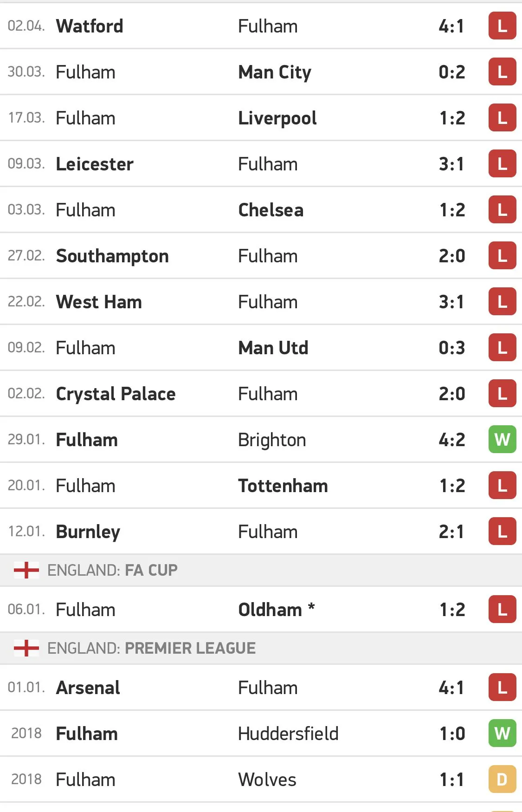Click the L badge for Arsenal match
This screenshot has width=522, height=812.
click(x=502, y=687)
